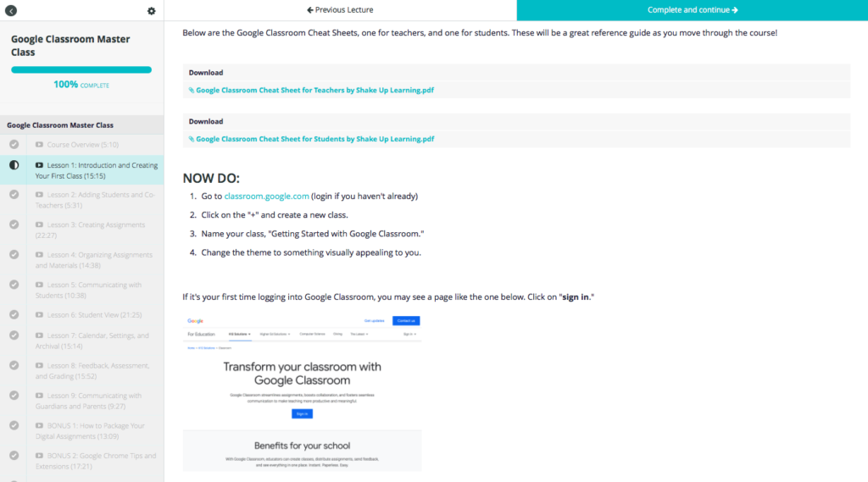Click the Lesson 8 video icon
The width and height of the screenshot is (868, 482).
pyautogui.click(x=39, y=365)
